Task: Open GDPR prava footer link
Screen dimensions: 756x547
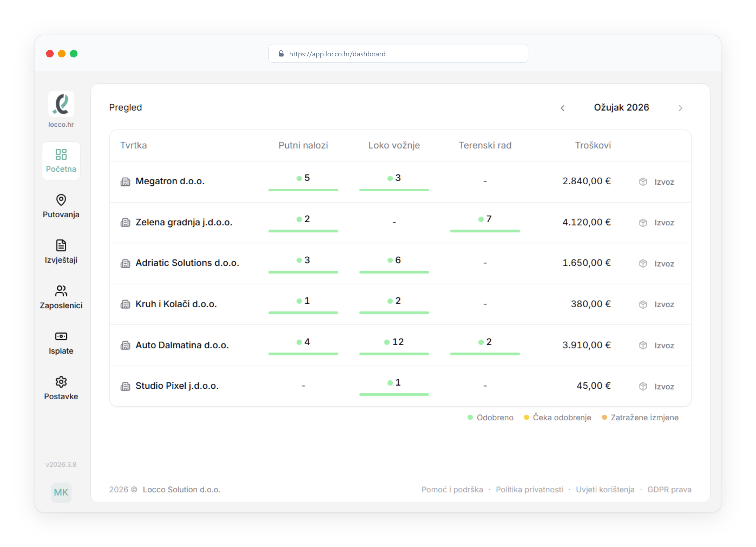Action: (x=669, y=490)
